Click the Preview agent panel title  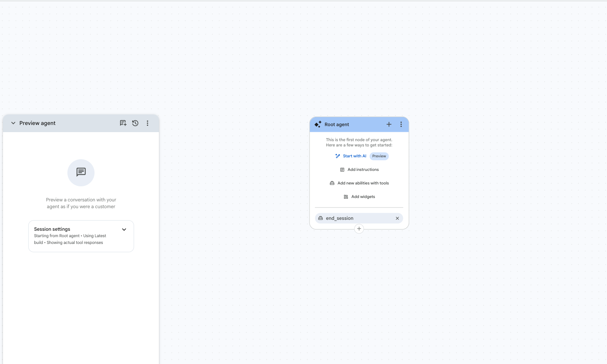click(37, 123)
